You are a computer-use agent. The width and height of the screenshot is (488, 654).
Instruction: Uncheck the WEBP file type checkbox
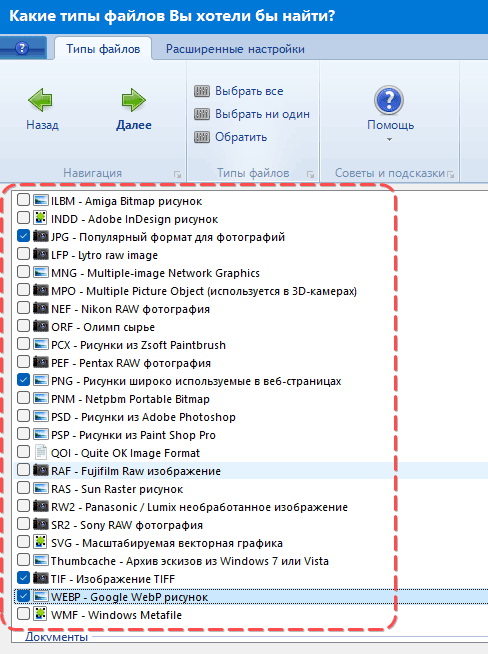coord(23,596)
